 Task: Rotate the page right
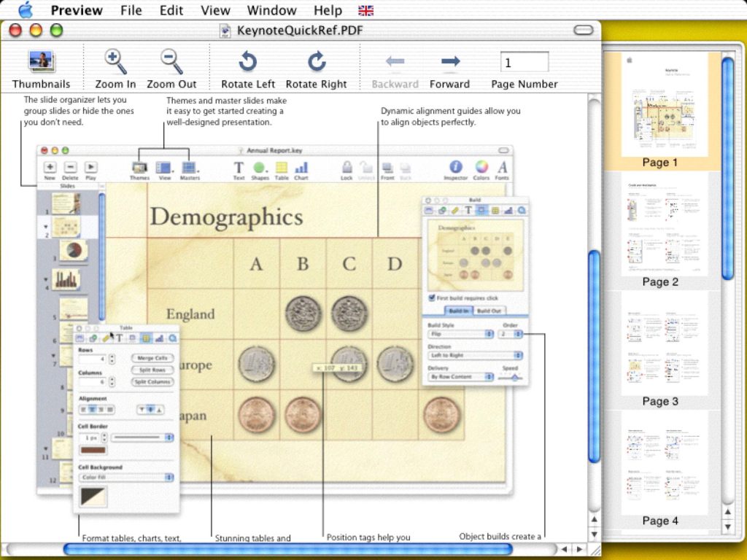(x=316, y=61)
